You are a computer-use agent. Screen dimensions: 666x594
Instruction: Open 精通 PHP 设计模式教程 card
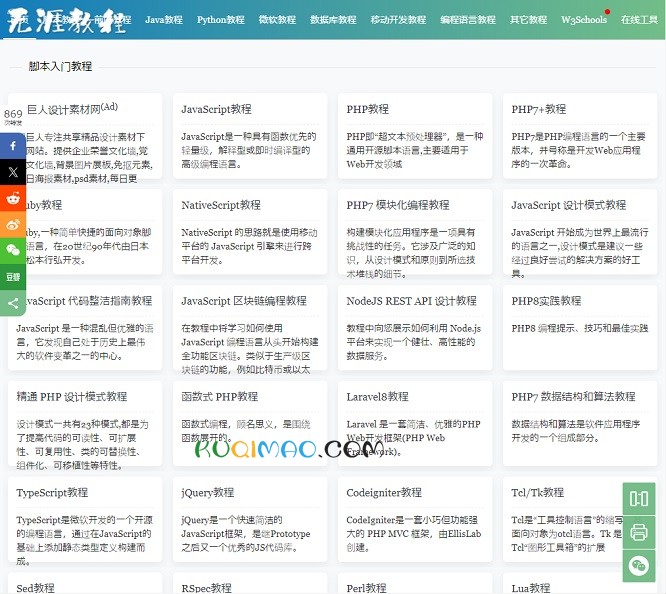[x=85, y=424]
